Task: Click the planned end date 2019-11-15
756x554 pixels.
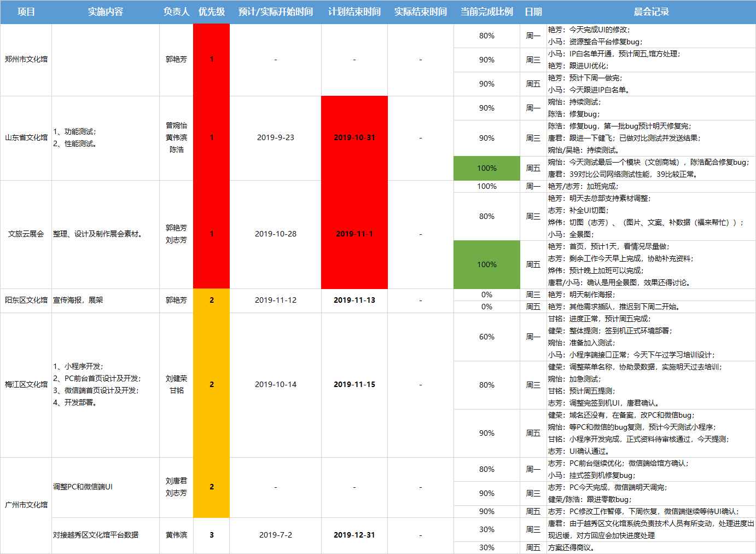Action: coord(354,385)
